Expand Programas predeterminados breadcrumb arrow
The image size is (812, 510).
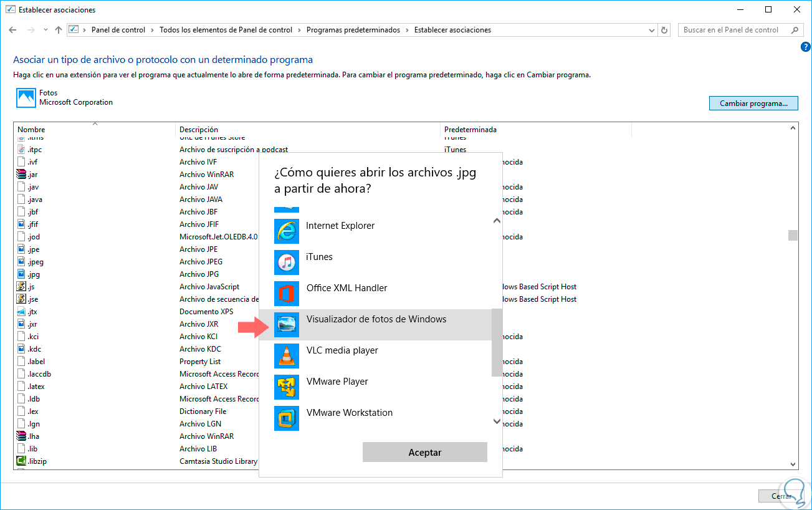pyautogui.click(x=408, y=30)
